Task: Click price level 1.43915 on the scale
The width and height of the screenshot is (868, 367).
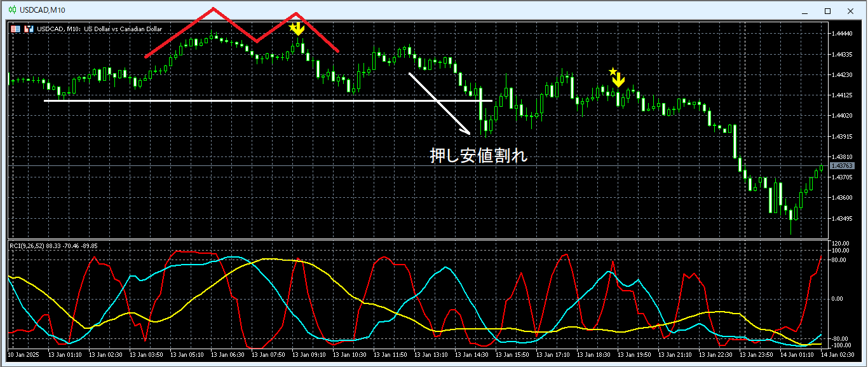Action: coord(841,136)
